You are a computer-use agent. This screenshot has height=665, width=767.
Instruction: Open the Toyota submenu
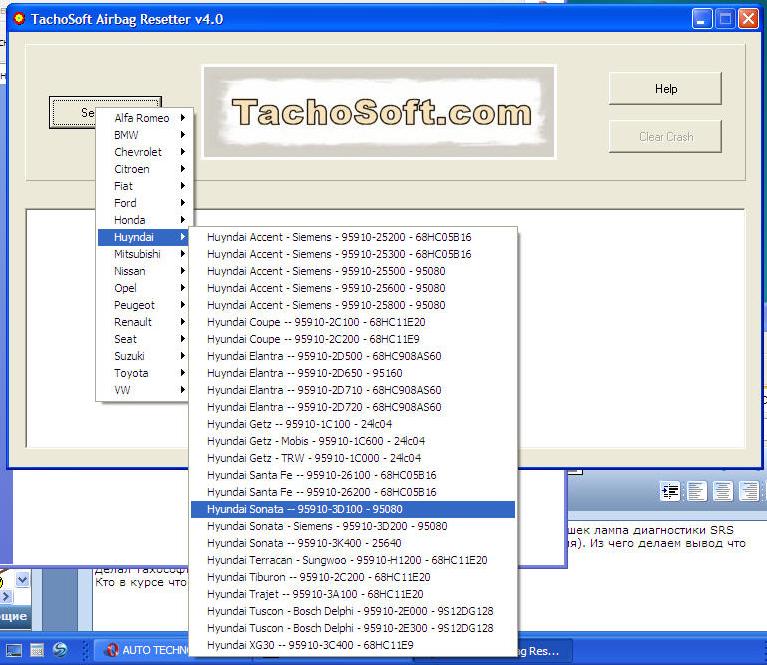(142, 373)
